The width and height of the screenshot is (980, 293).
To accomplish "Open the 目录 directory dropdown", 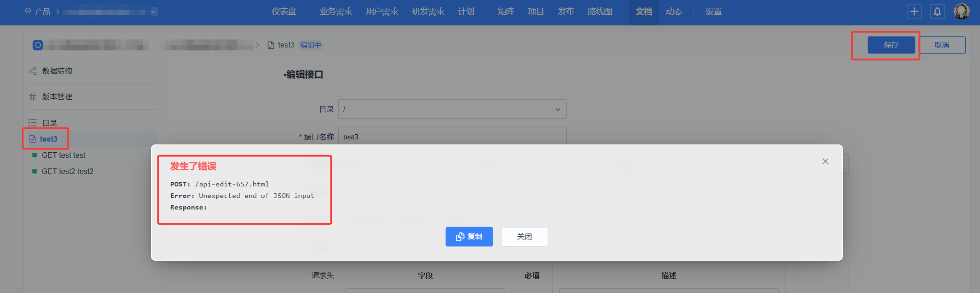I will 452,109.
